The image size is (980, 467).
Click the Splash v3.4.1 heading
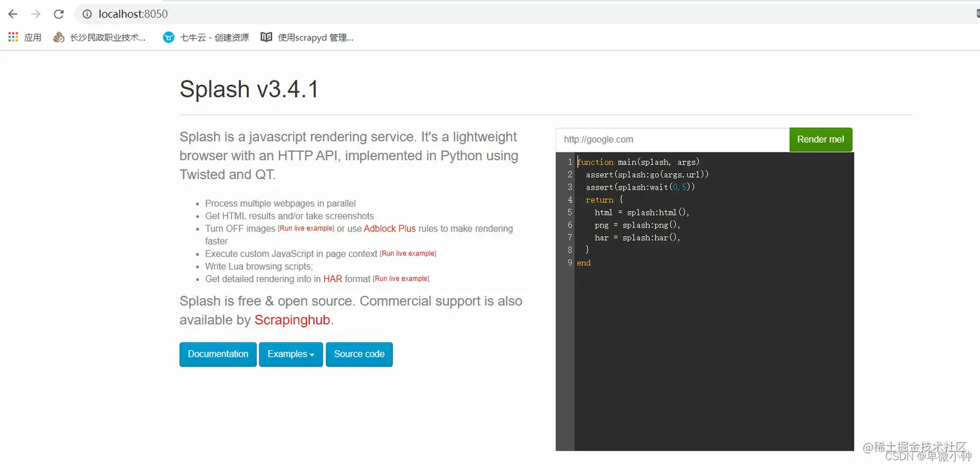pyautogui.click(x=249, y=89)
